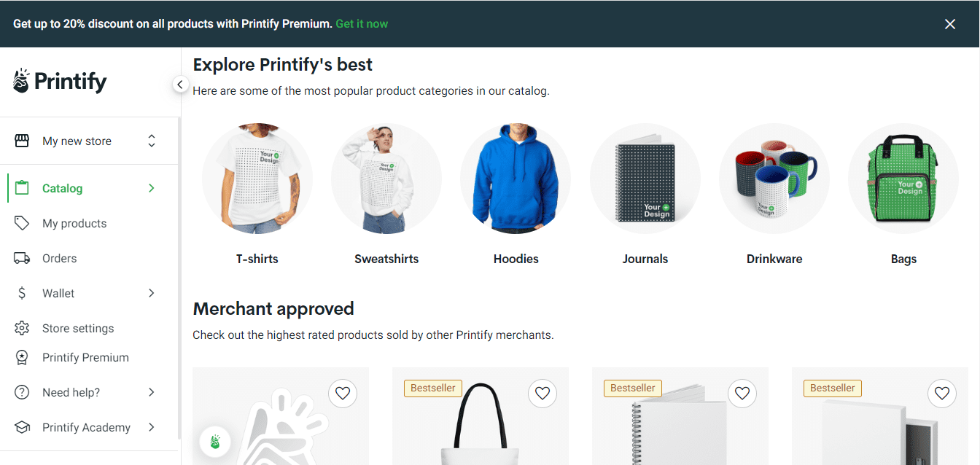Screen dimensions: 980x465
Task: Select the Drinkware mugs thumbnail
Action: [774, 179]
